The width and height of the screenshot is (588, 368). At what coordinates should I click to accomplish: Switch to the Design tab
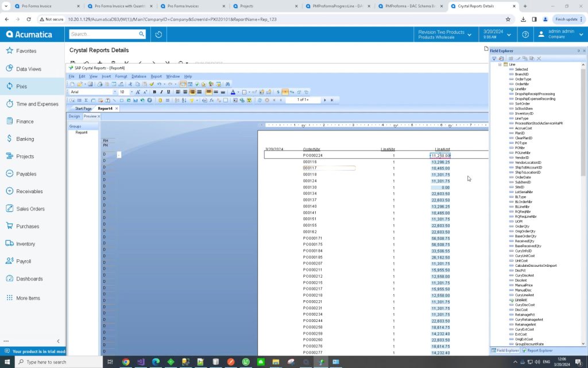click(75, 116)
